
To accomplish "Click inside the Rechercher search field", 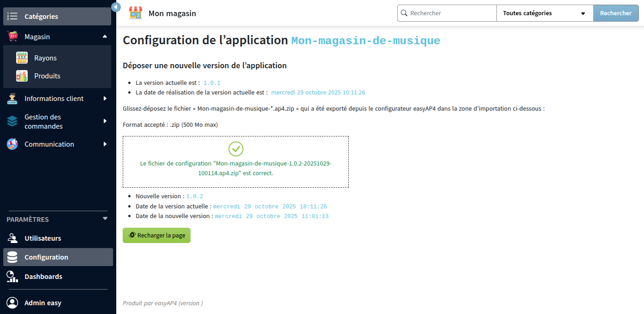I will coord(447,13).
